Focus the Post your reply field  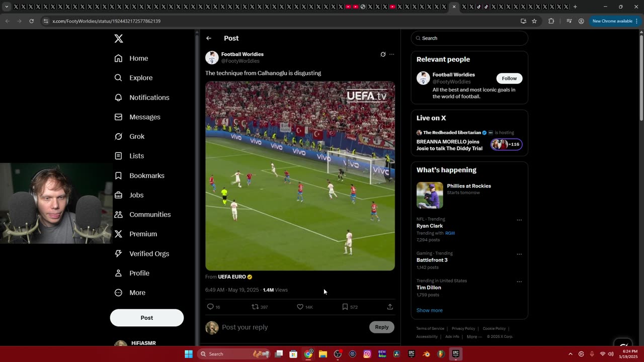(293, 327)
